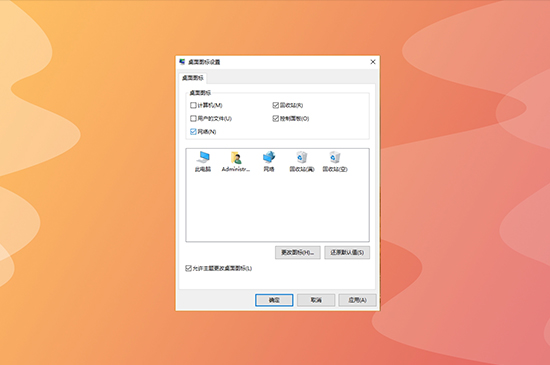Click the 还原默认值(S) button
This screenshot has height=365, width=550.
coord(347,252)
